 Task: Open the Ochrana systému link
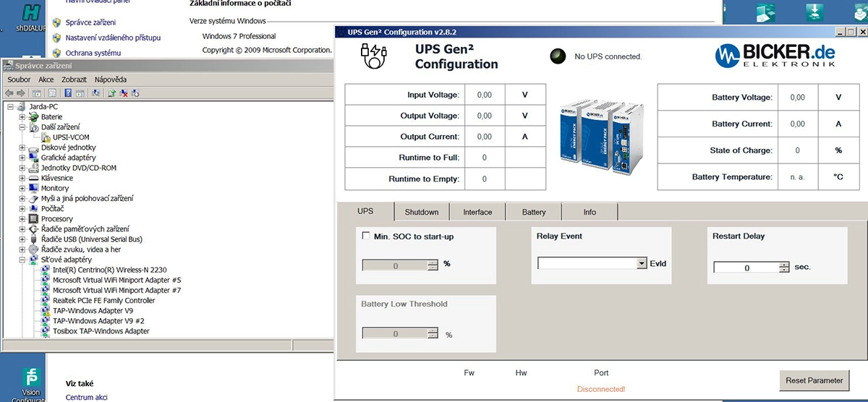pos(93,53)
